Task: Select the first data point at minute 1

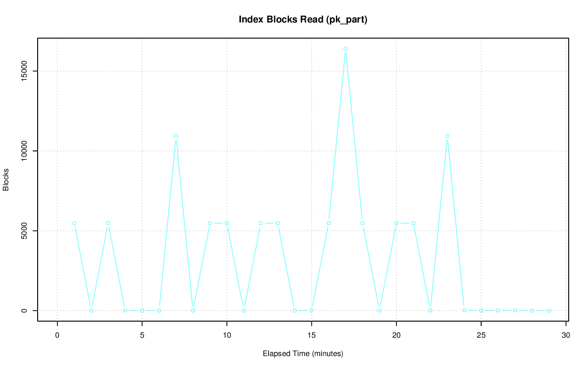Action: [x=74, y=223]
